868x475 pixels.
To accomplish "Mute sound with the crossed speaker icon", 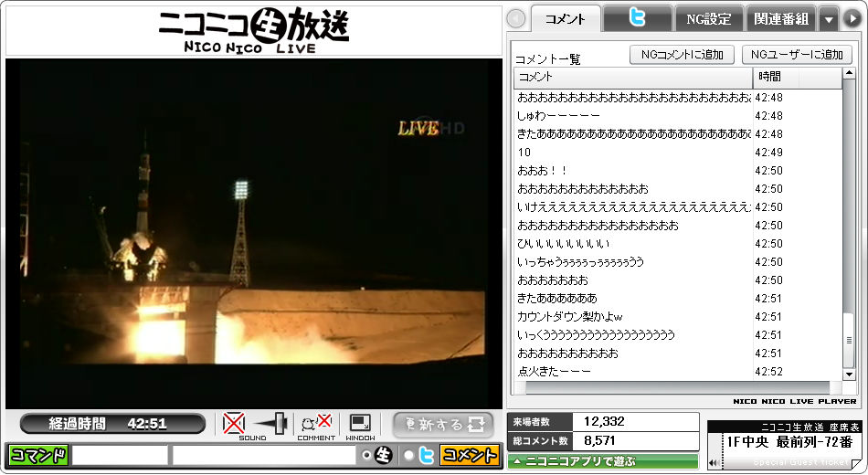I will (234, 424).
